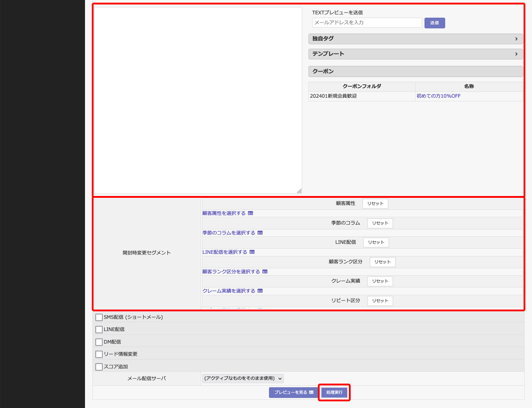Open the メール配信サーバ dropdown
532x408 pixels.
click(242, 378)
